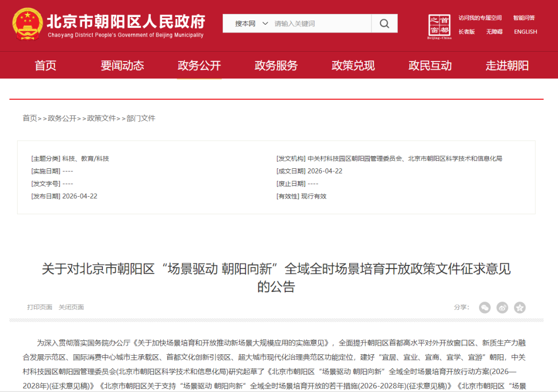Click the 发文字号 metadata line
This screenshot has width=558, height=392.
click(52, 184)
